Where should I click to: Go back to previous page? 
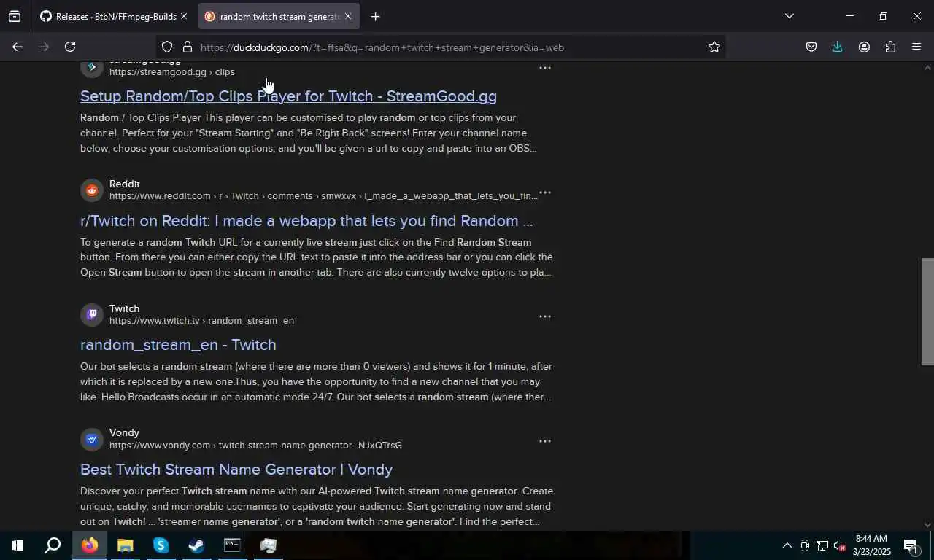[18, 47]
